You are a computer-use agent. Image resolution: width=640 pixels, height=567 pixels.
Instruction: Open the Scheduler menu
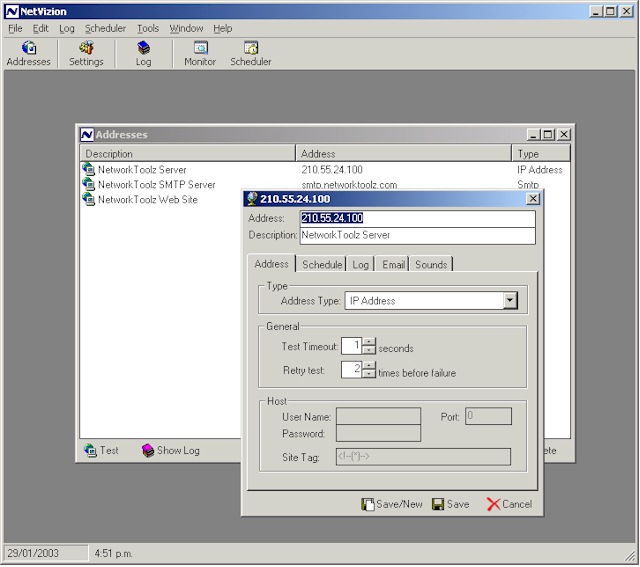[x=105, y=29]
